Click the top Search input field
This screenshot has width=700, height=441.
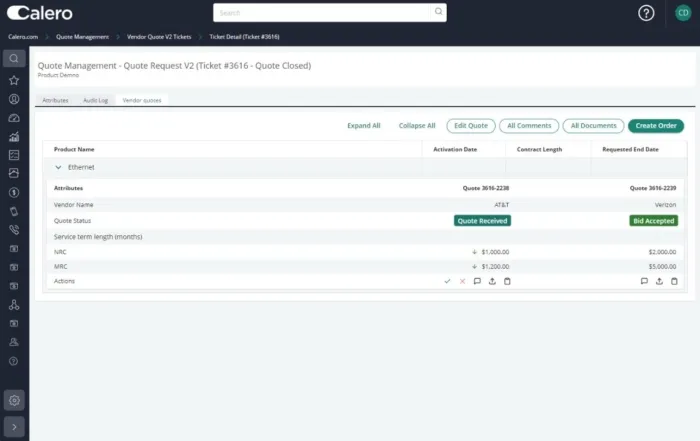[x=323, y=12]
